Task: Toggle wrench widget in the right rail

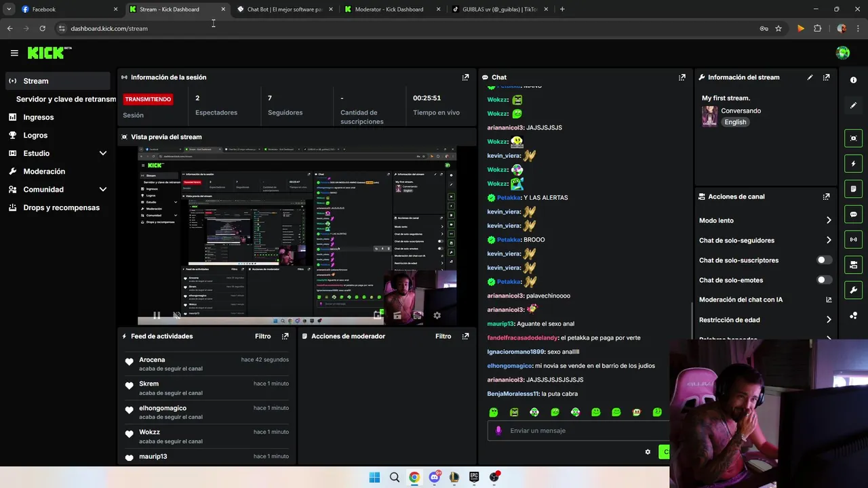Action: pos(853,290)
